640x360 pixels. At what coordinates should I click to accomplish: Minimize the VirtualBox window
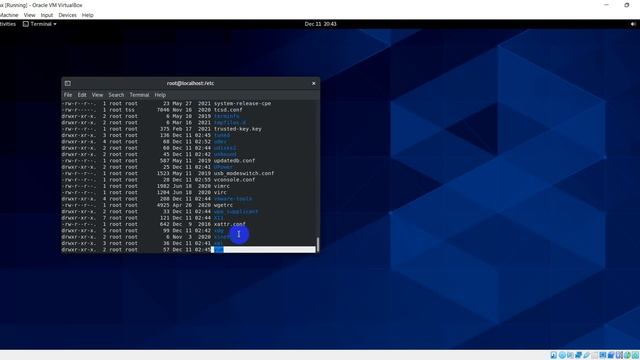(606, 5)
